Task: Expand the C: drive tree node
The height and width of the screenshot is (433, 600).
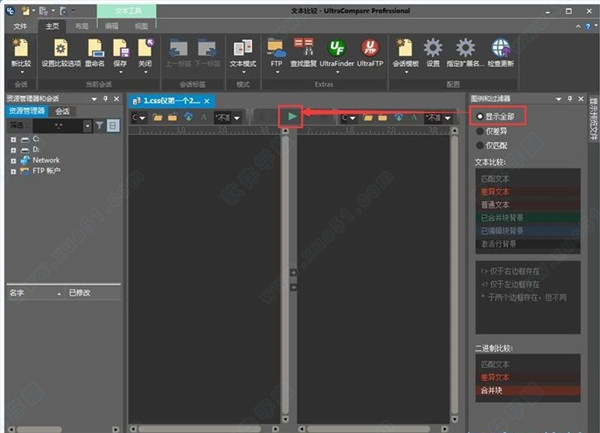Action: tap(13, 140)
